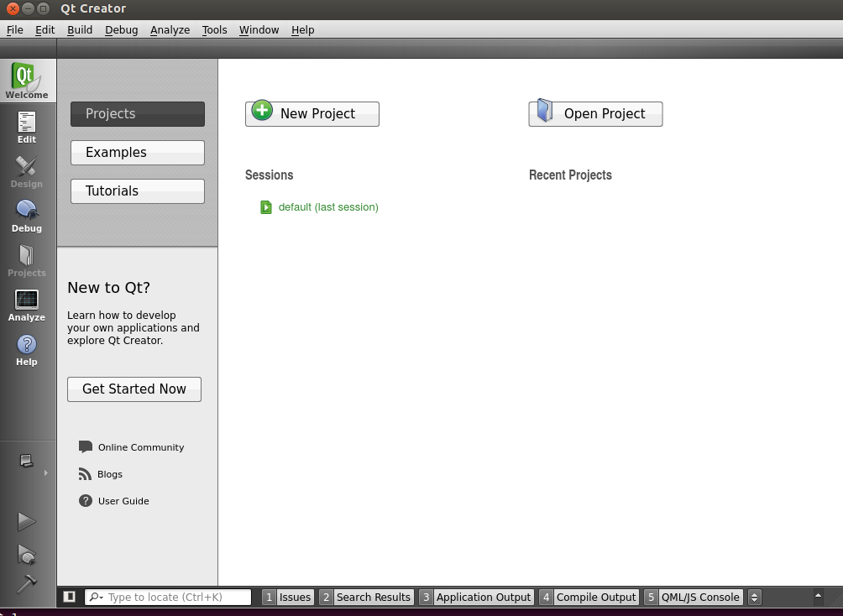
Task: Switch to the Tutorials tab
Action: (x=138, y=191)
